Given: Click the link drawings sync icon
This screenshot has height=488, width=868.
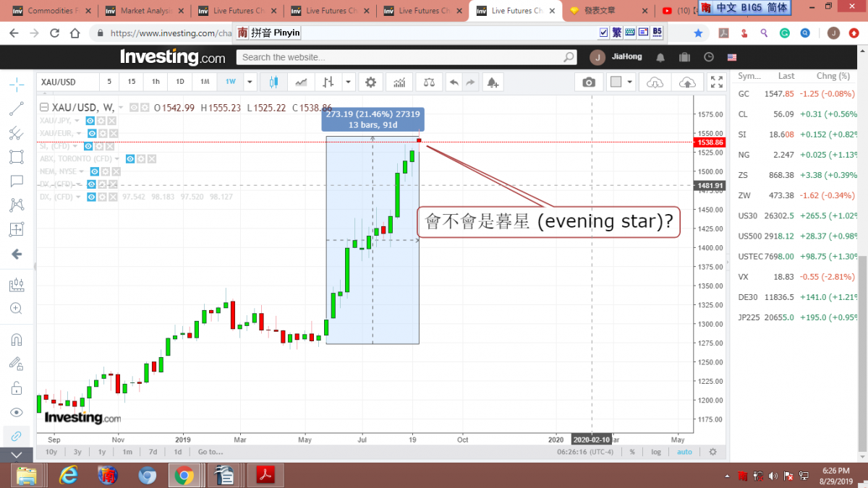Looking at the screenshot, I should click(x=17, y=436).
